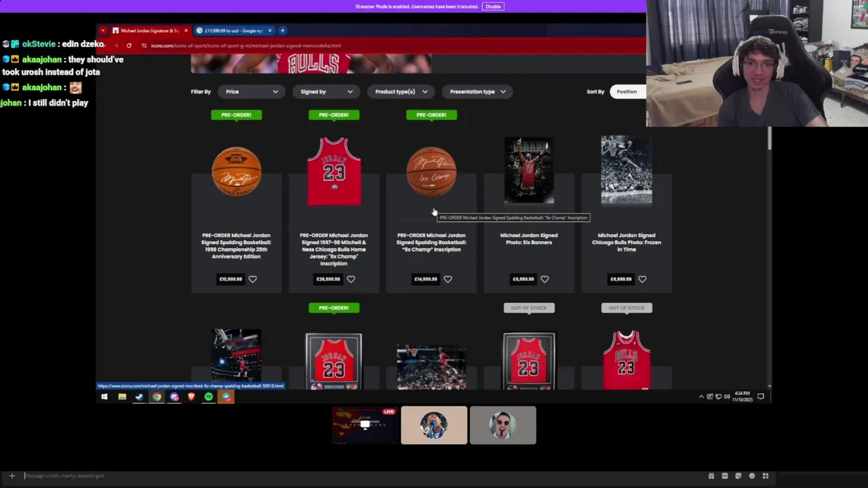The width and height of the screenshot is (868, 488).
Task: Click the Discord message attachment plus button
Action: click(x=12, y=476)
